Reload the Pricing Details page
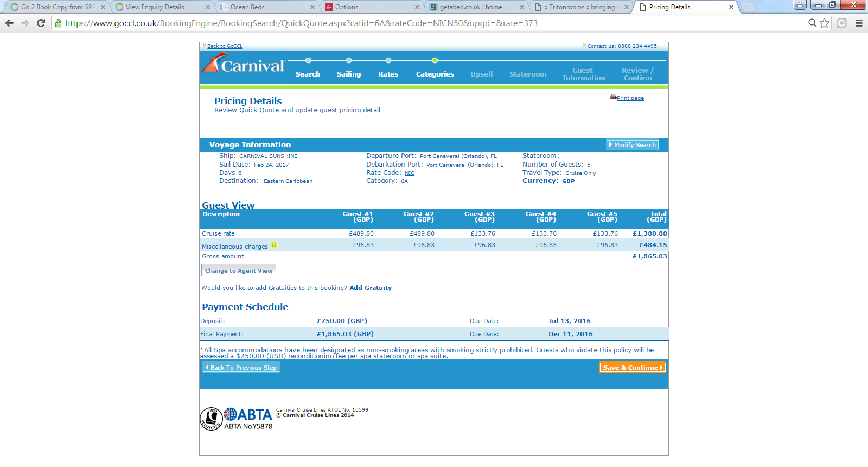This screenshot has height=467, width=868. click(x=41, y=23)
